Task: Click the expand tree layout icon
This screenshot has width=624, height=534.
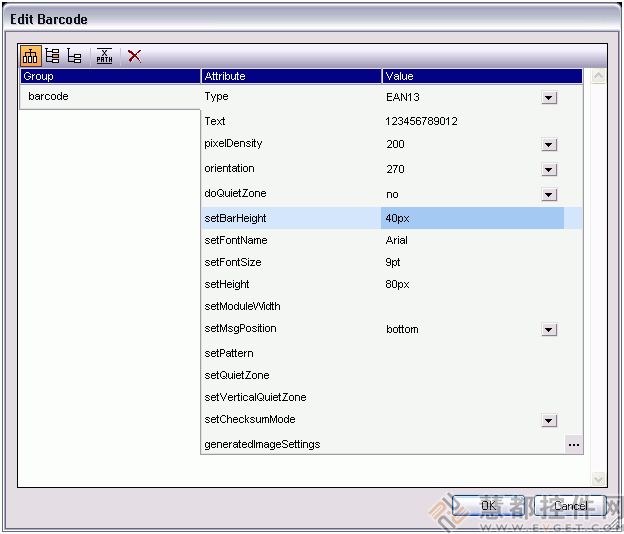Action: (x=53, y=56)
